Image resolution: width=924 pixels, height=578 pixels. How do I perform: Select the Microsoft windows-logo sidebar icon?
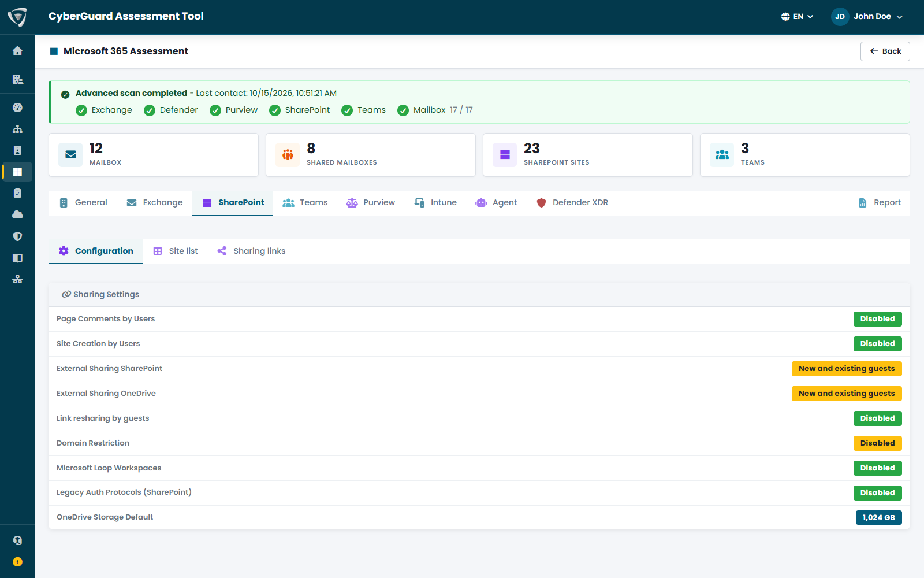coord(17,172)
